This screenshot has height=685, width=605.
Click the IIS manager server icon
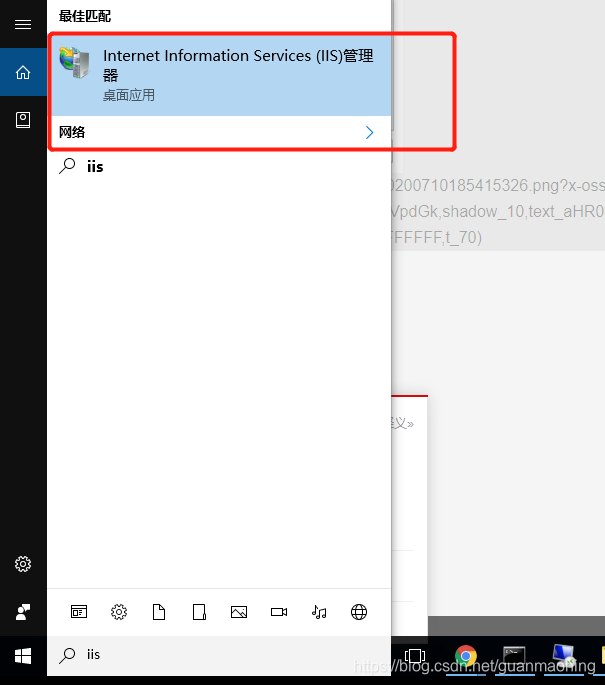(75, 63)
